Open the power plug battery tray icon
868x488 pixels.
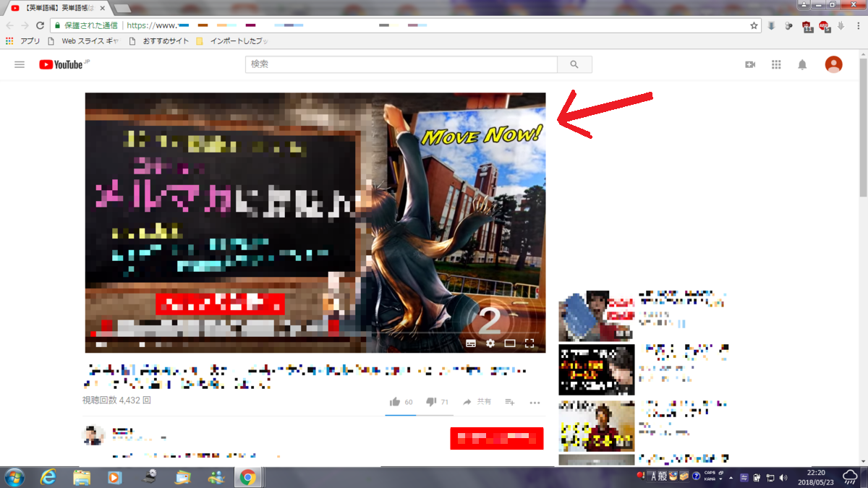pos(757,477)
